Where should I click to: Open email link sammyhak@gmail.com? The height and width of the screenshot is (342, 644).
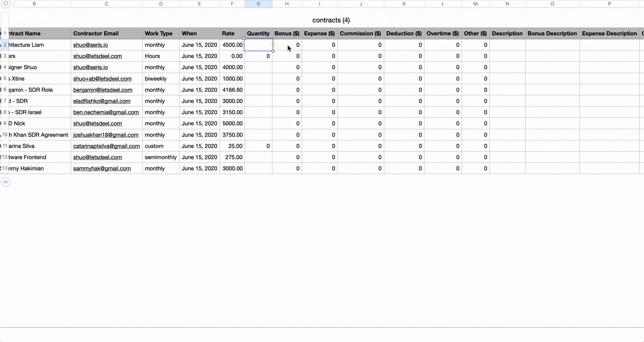pos(102,168)
